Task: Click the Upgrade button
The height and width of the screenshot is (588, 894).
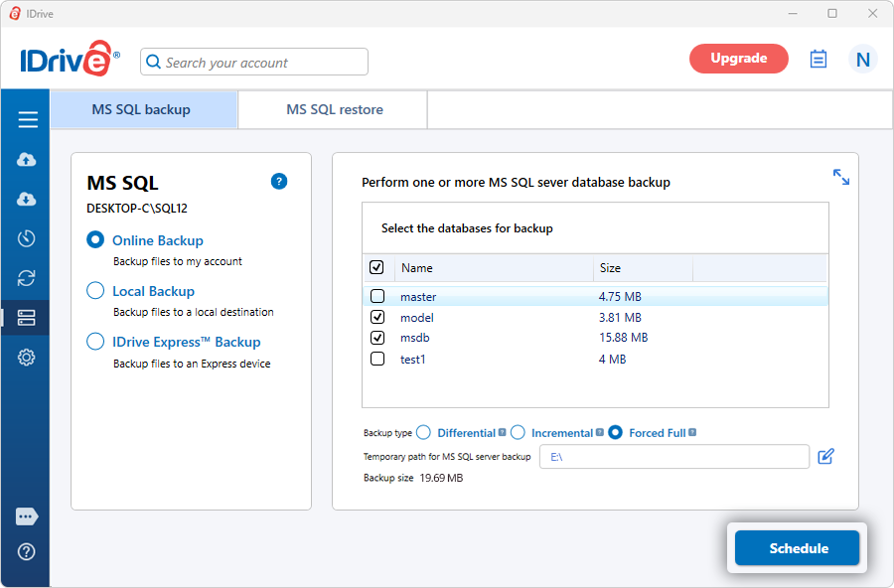Action: 738,59
